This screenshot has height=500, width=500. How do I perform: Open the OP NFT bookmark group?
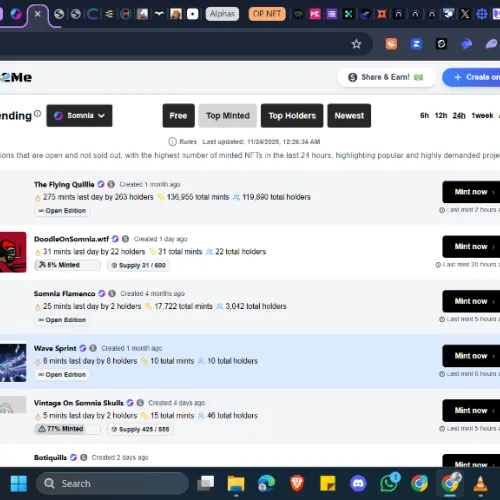267,14
